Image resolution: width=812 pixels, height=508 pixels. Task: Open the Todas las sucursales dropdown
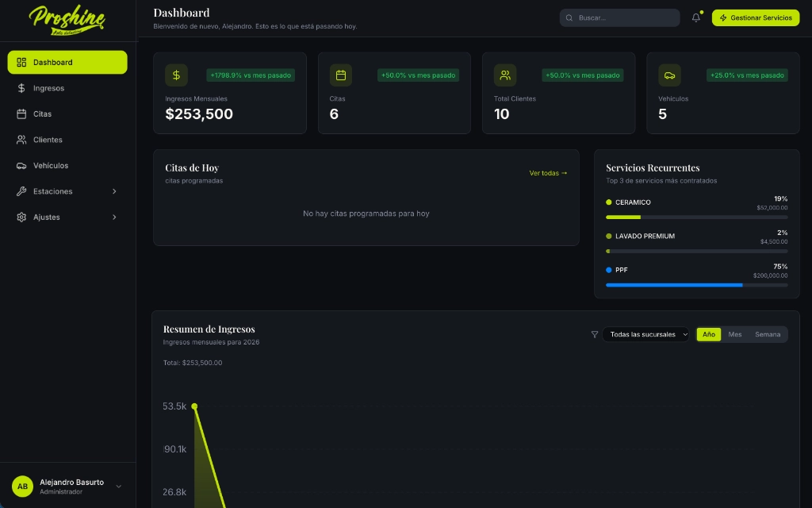click(646, 334)
